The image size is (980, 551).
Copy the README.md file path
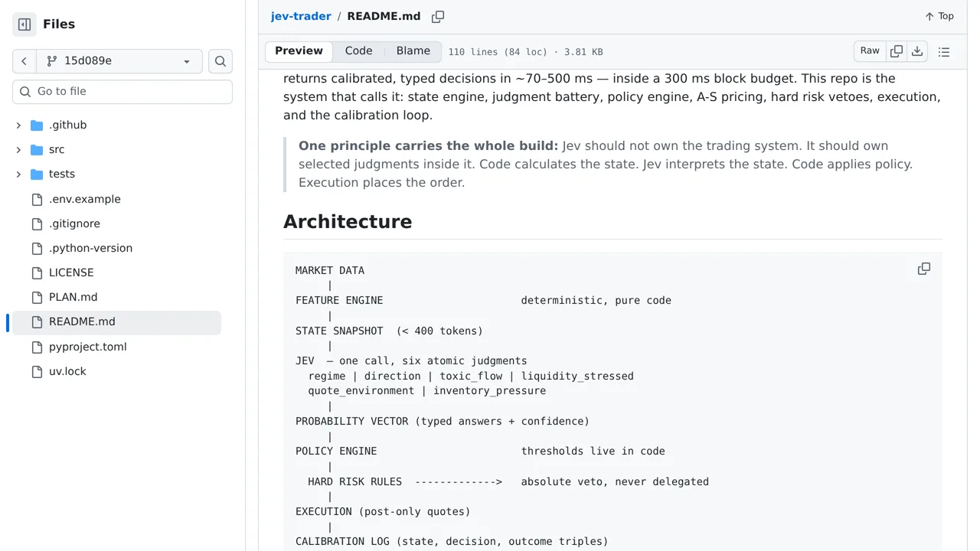pos(438,17)
